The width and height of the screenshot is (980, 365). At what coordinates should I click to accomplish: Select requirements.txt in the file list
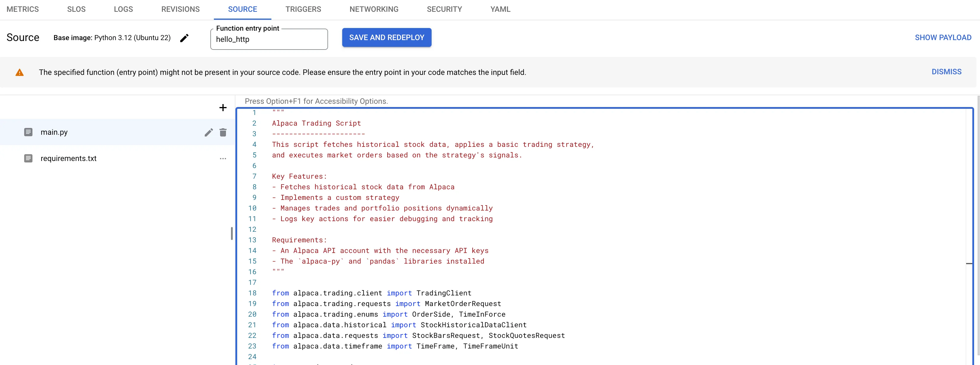[x=68, y=159]
